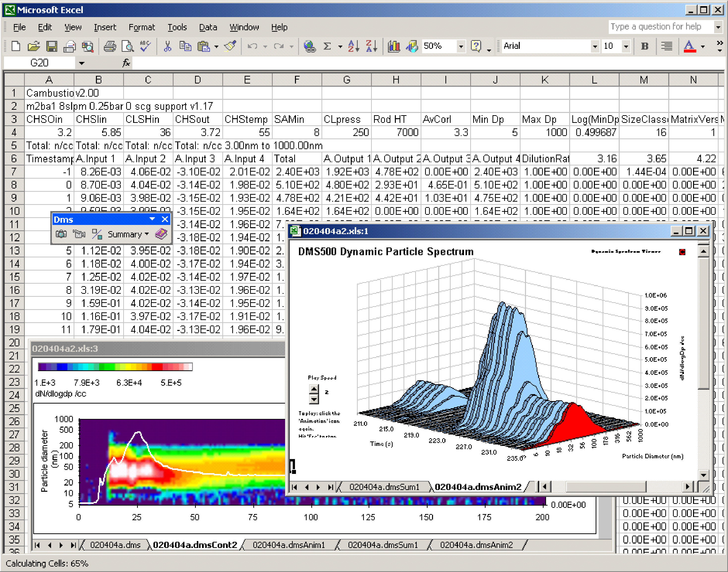Image resolution: width=728 pixels, height=572 pixels.
Task: Click the New workbook icon
Action: tap(15, 46)
